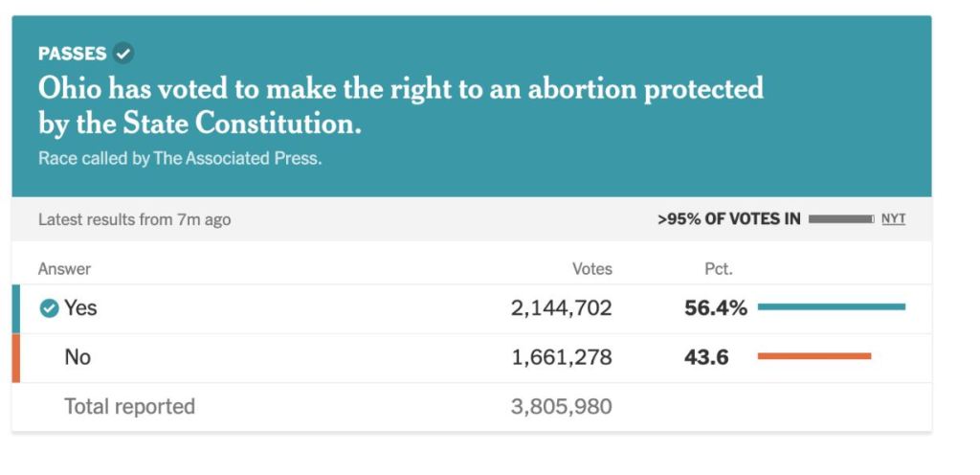Screen dimensions: 980x475
Task: Click the orange color marker left of No row
Action: 15,358
